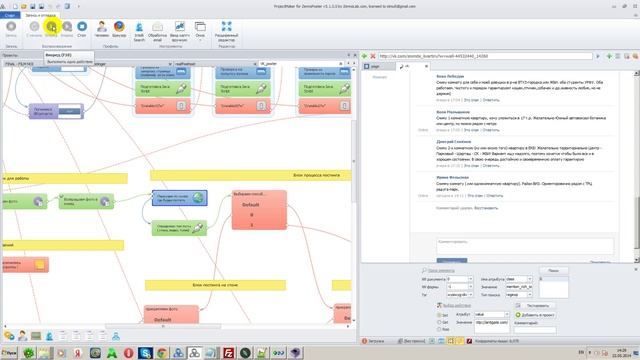
Task: Open Skype from the taskbar
Action: coord(145,353)
